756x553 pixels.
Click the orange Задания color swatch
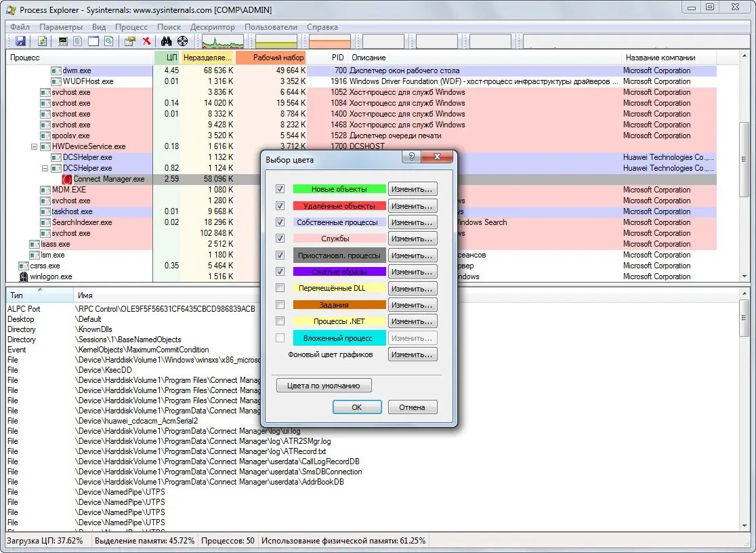pyautogui.click(x=339, y=305)
